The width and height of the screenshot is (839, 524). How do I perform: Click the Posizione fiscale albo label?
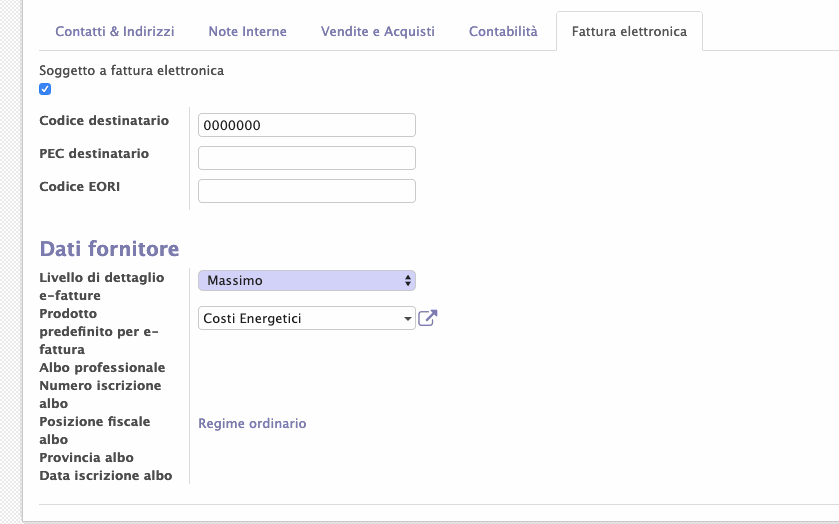pos(95,430)
